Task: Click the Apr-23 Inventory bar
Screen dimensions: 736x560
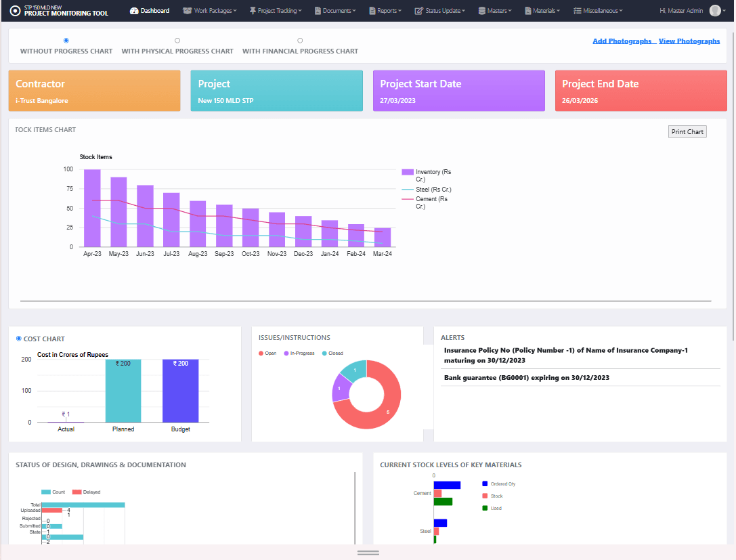Action: tap(92, 208)
